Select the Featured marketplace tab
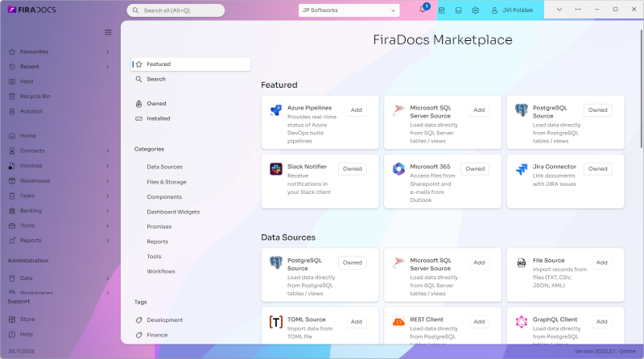The height and width of the screenshot is (359, 644). [x=191, y=64]
